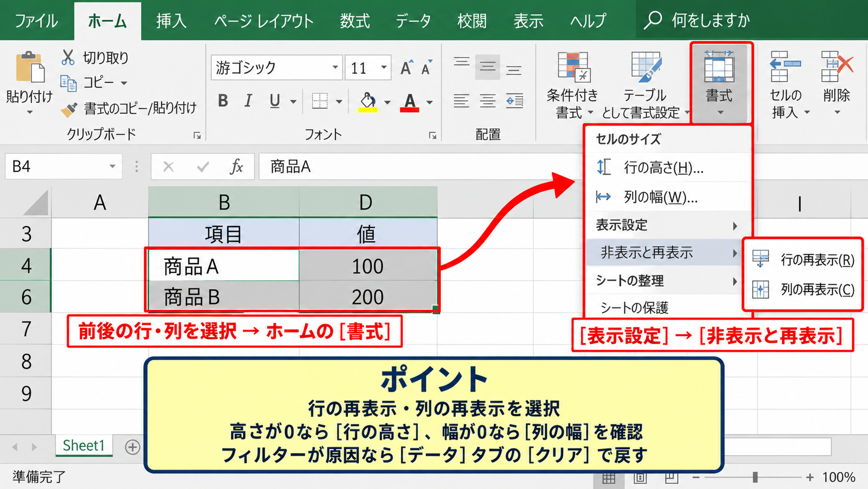Screen dimensions: 868x489
Task: Click the Conditional Formatting (条件付き書式) icon
Action: tap(573, 68)
